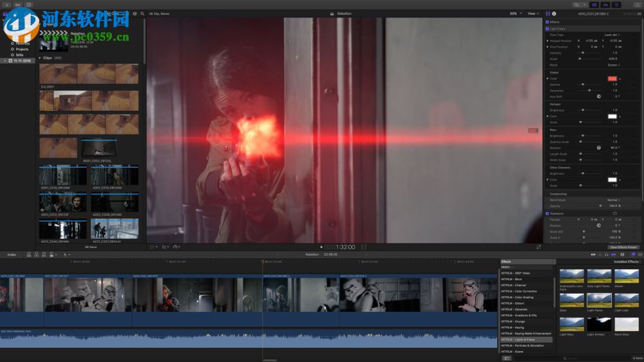The width and height of the screenshot is (644, 362).
Task: Open the viewer zoom 50% dropdown
Action: pyautogui.click(x=515, y=13)
